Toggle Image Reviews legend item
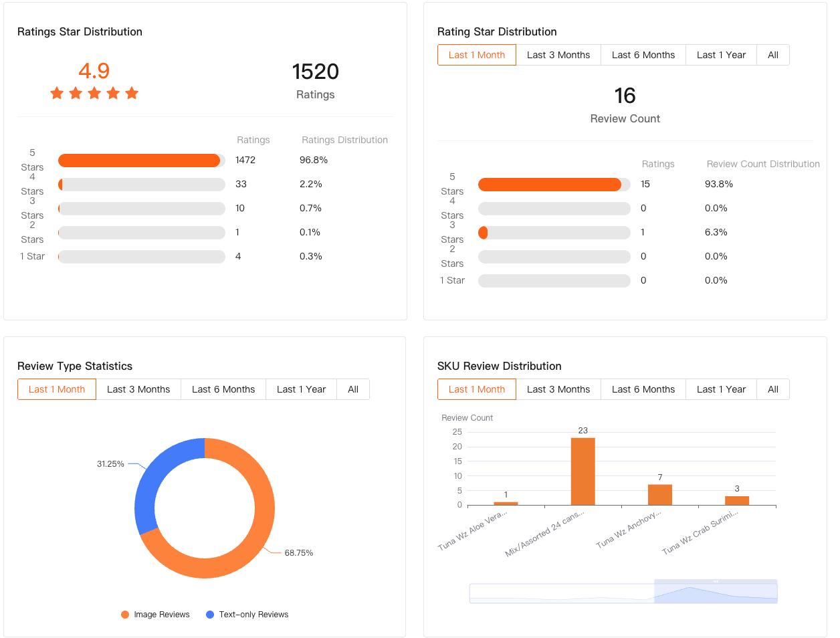Screen dimensions: 840x638 point(155,615)
